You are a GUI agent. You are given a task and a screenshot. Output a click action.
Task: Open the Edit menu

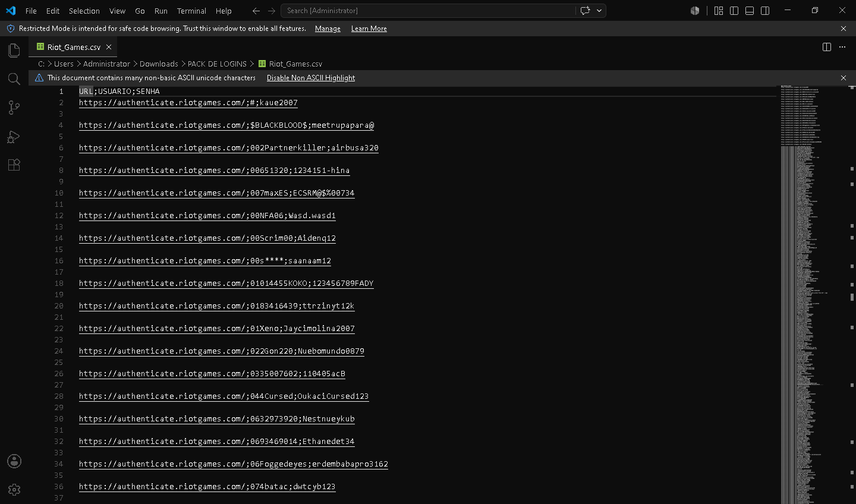click(x=53, y=11)
